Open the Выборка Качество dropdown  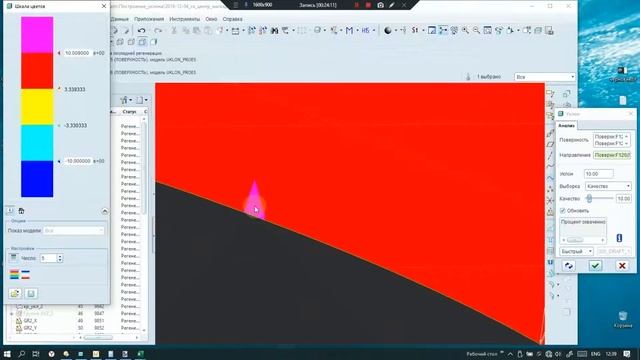609,186
